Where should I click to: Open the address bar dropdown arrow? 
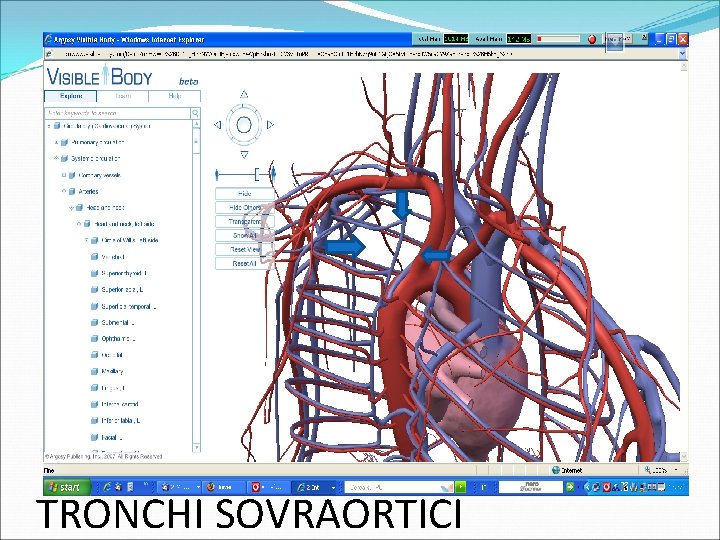682,54
